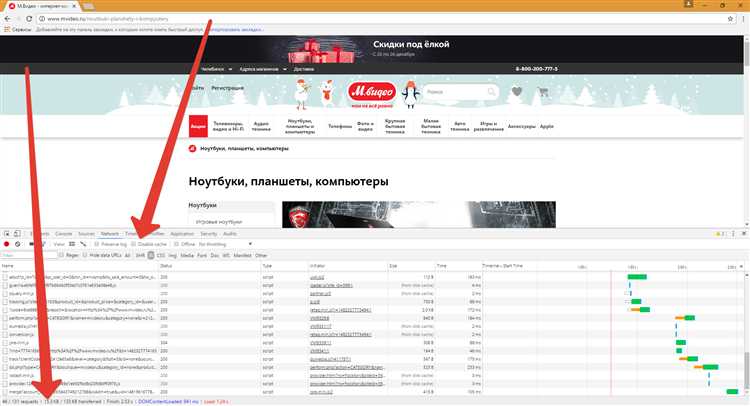The height and width of the screenshot is (406, 750).
Task: Click the browser address bar
Action: click(383, 19)
